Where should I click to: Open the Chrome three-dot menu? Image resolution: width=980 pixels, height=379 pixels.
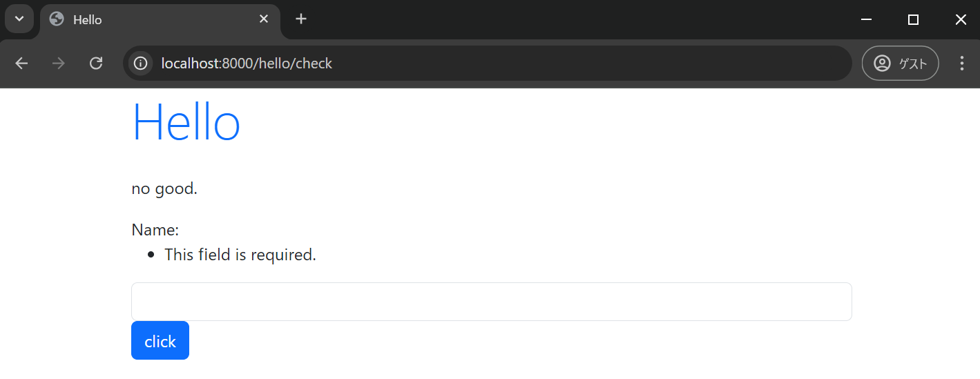pos(962,64)
